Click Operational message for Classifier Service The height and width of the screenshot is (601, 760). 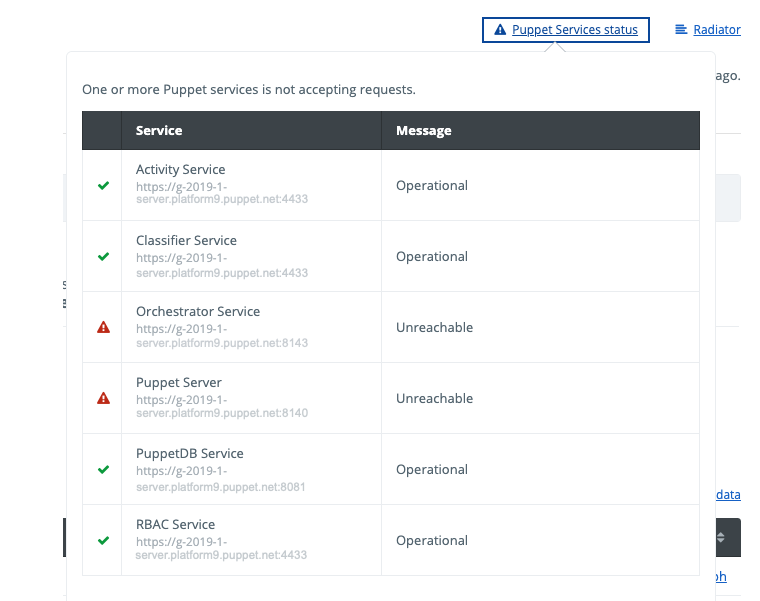click(431, 256)
